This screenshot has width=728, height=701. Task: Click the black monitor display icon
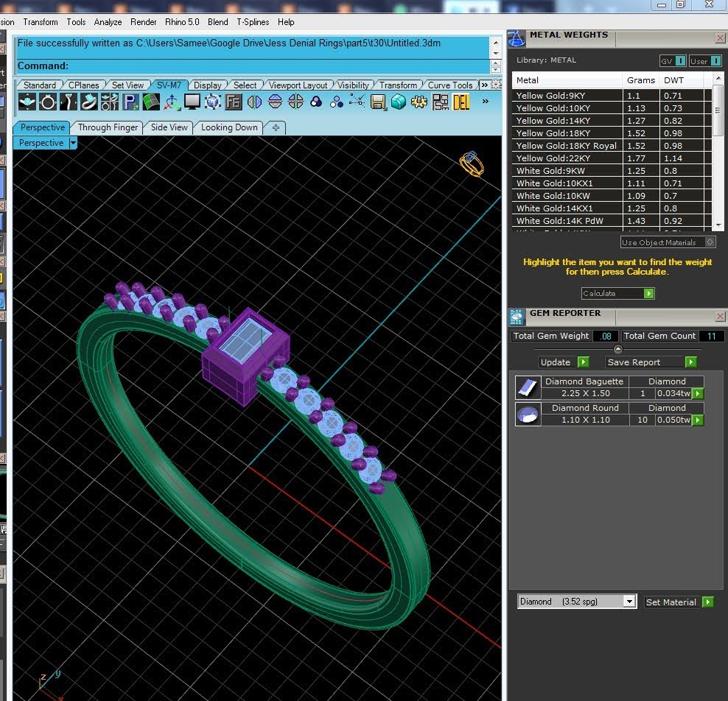pyautogui.click(x=192, y=102)
